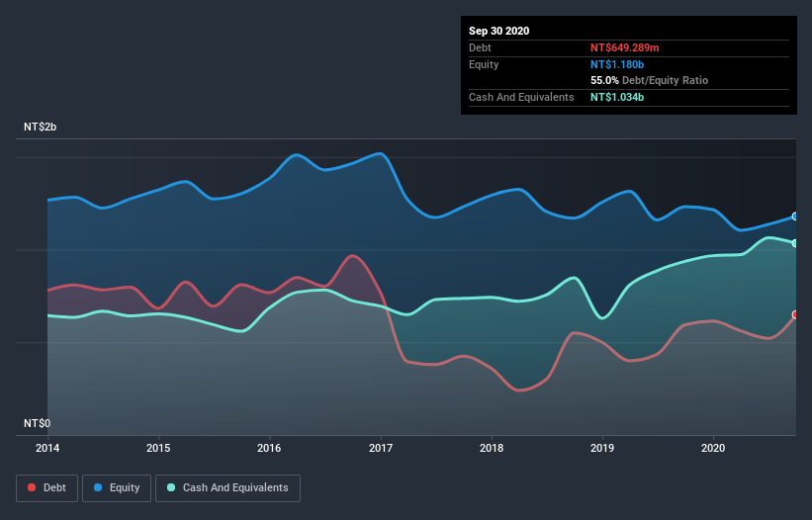Viewport: 812px width, 520px height.
Task: Click the 2015 x-axis label
Action: [x=158, y=448]
